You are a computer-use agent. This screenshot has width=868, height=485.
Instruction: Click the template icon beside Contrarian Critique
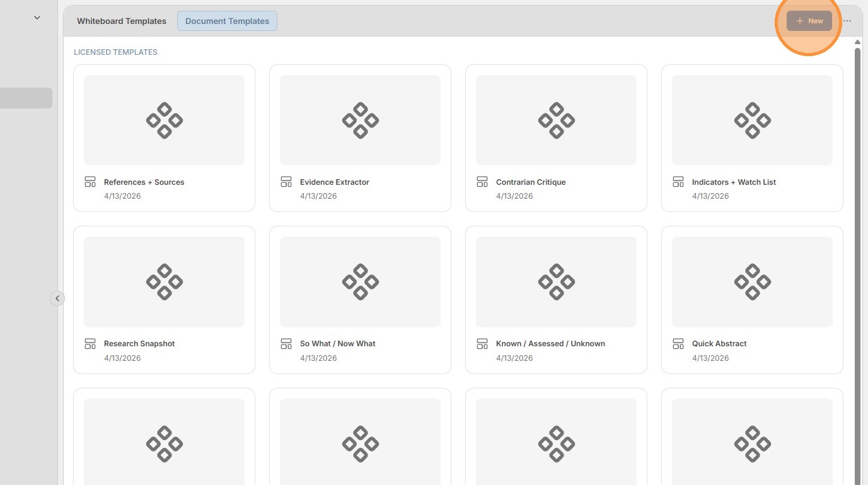coord(482,182)
